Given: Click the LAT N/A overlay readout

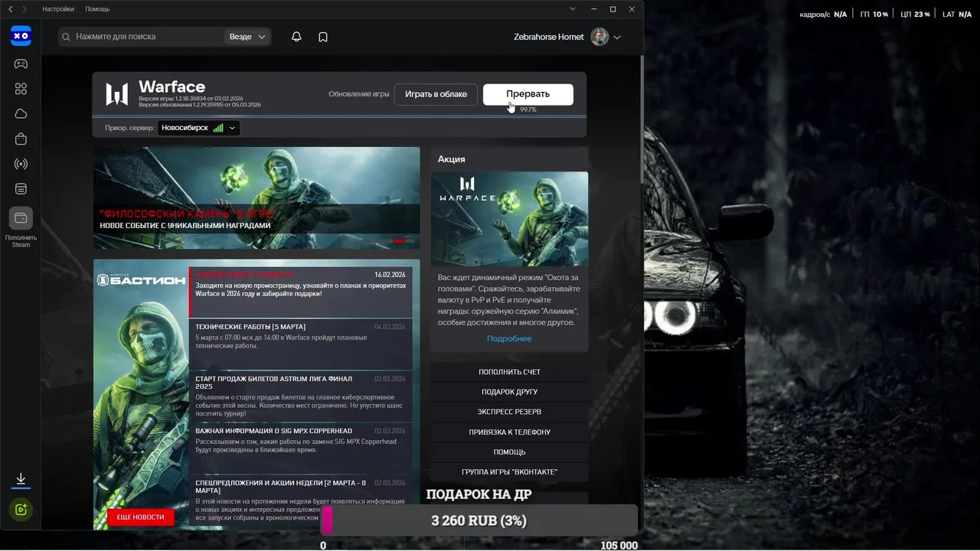Looking at the screenshot, I should 959,15.
